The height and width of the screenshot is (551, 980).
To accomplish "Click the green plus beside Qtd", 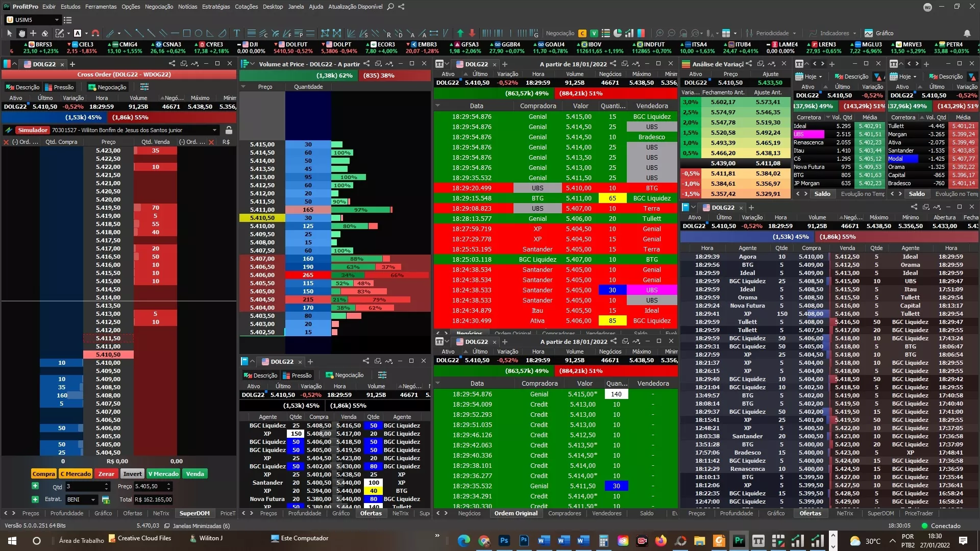I will pyautogui.click(x=35, y=486).
